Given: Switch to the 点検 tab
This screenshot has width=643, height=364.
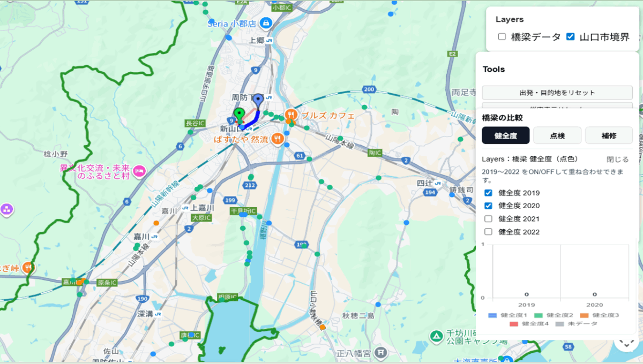Looking at the screenshot, I should click(557, 135).
